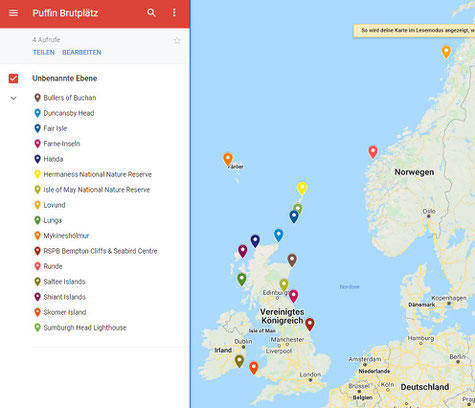Screen dimensions: 475x408
Task: Select Handa in list
Action: click(x=49, y=159)
